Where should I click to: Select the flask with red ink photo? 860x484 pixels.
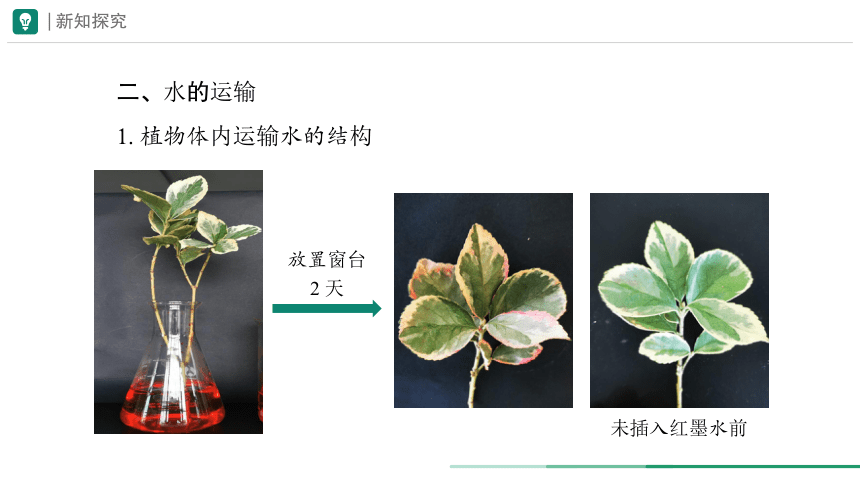tap(178, 302)
